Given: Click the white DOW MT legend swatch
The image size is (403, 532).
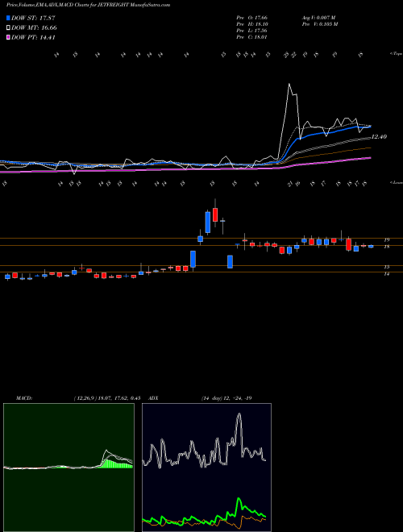Looking at the screenshot, I should [x=8, y=28].
